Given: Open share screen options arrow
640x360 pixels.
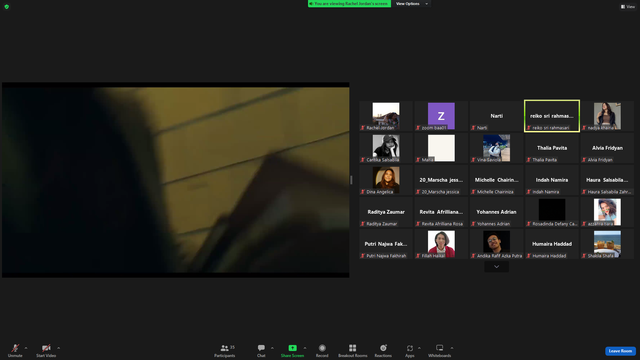Looking at the screenshot, I should point(305,348).
